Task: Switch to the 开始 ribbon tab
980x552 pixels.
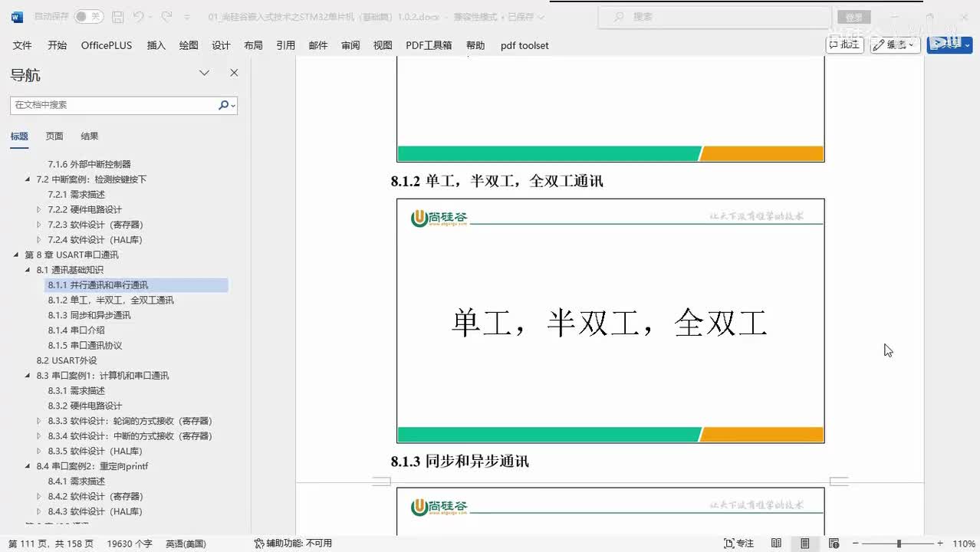Action: (x=57, y=45)
